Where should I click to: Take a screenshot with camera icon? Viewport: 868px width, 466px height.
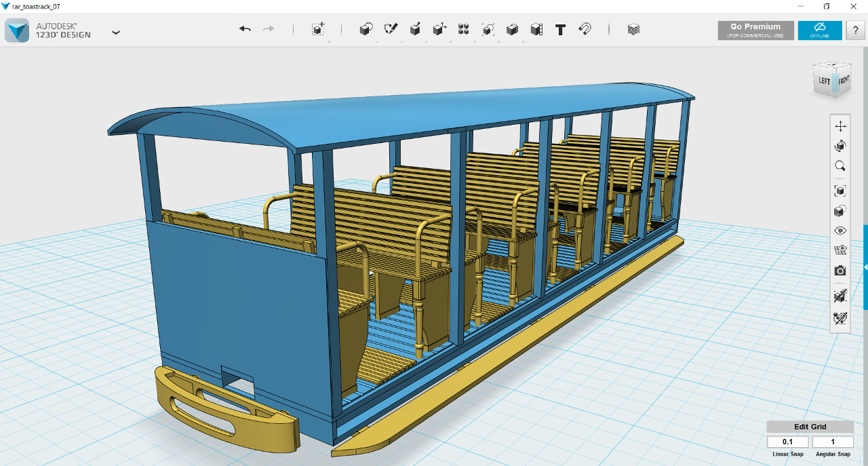click(840, 271)
